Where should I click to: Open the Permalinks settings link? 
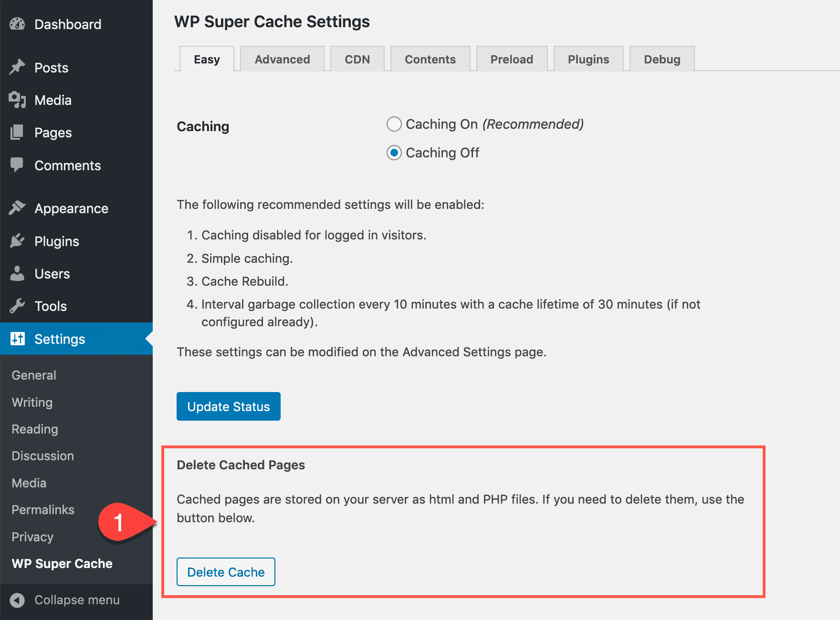click(x=42, y=509)
